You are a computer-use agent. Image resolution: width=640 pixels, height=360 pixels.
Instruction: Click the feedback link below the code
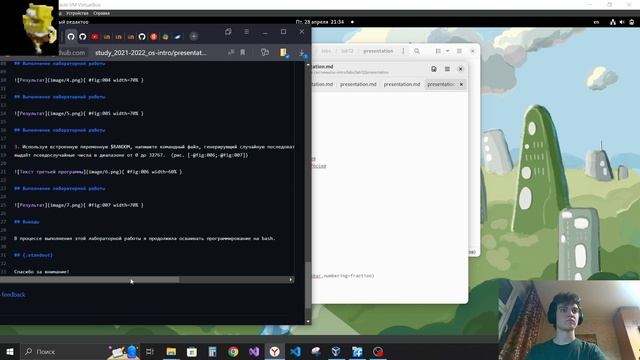[x=13, y=294]
